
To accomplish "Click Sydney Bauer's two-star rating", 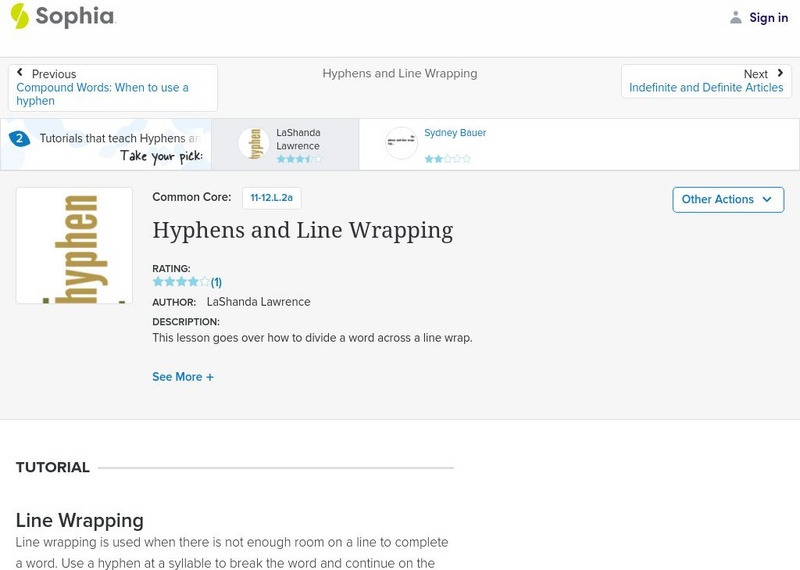I will click(447, 159).
